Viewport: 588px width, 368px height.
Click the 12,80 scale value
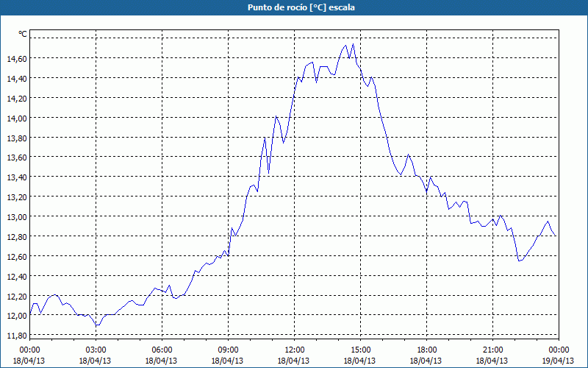(x=17, y=236)
